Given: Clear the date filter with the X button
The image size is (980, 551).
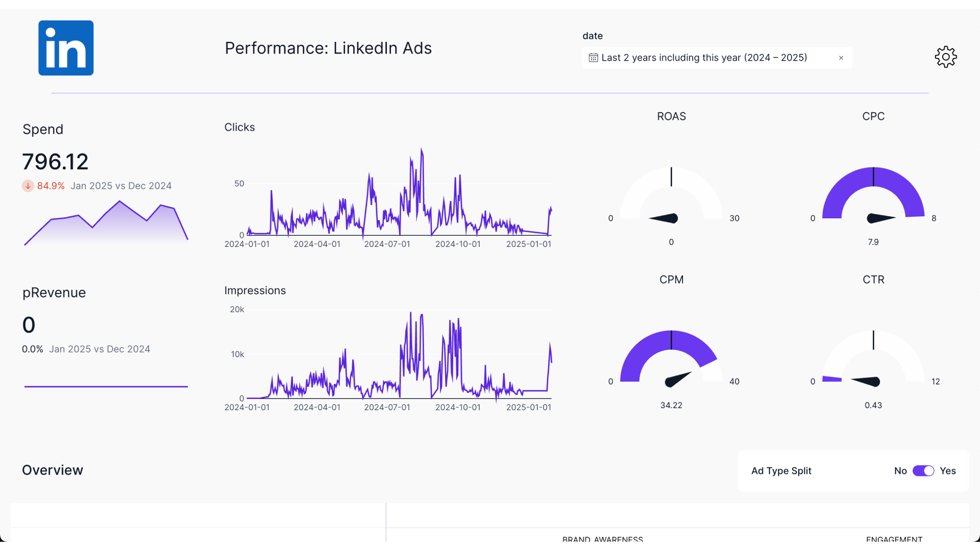Looking at the screenshot, I should pos(841,58).
